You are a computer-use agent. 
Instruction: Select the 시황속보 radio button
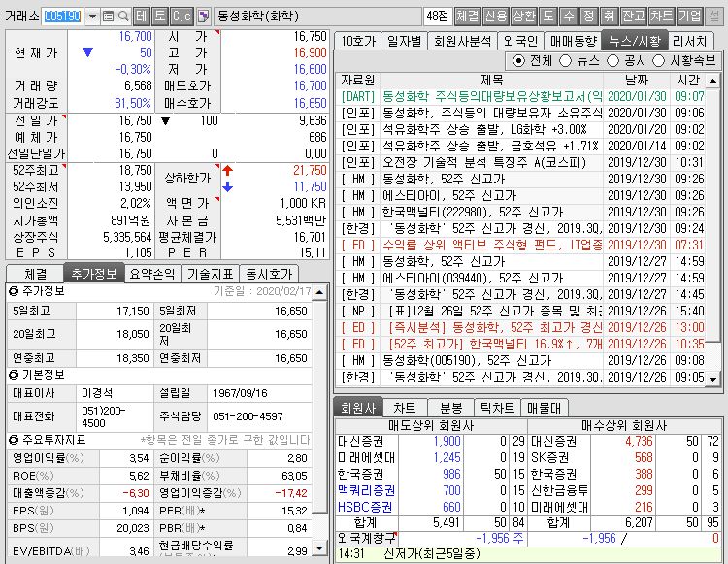pos(659,61)
